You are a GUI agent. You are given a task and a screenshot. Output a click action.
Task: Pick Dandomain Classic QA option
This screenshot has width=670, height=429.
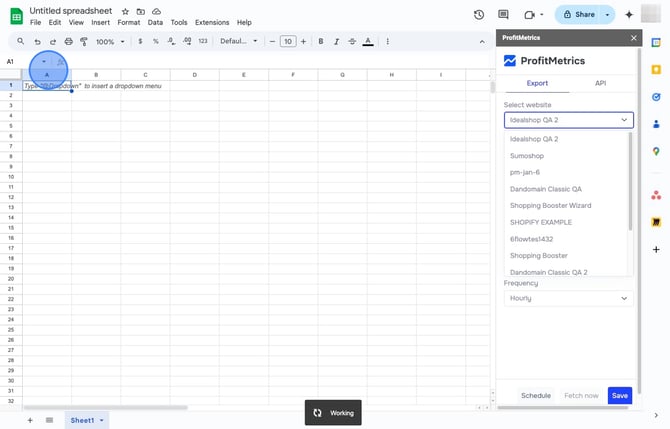(x=567, y=189)
